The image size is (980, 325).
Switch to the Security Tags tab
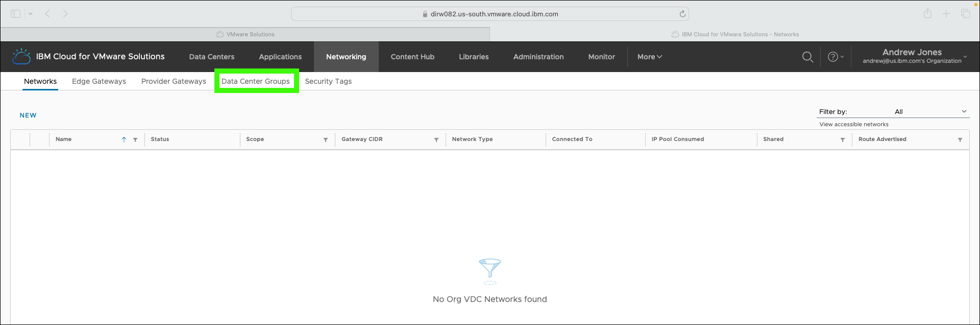tap(328, 81)
